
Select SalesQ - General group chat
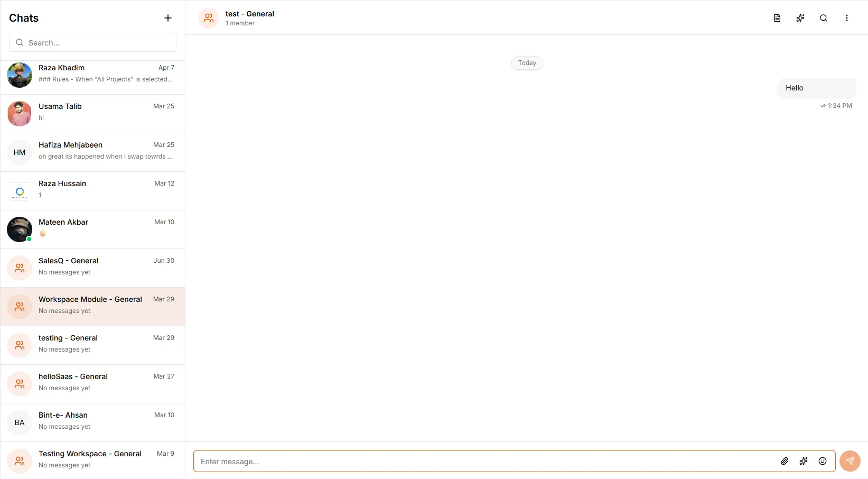pyautogui.click(x=93, y=268)
